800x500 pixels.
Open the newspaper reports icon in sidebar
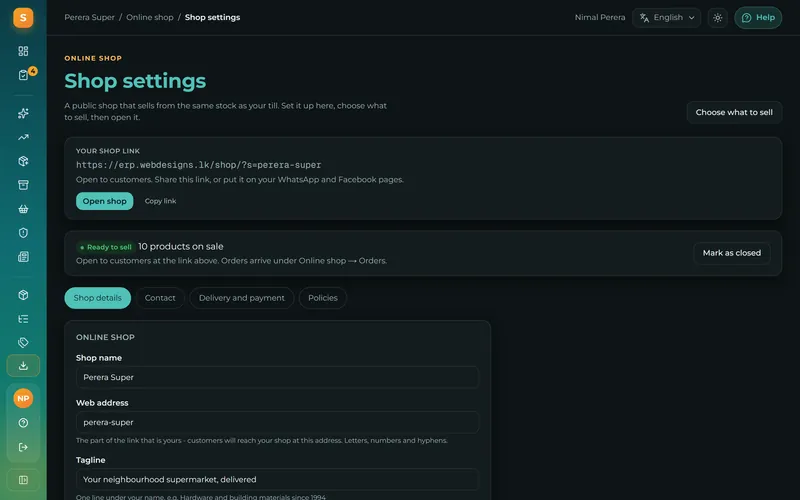click(x=23, y=257)
